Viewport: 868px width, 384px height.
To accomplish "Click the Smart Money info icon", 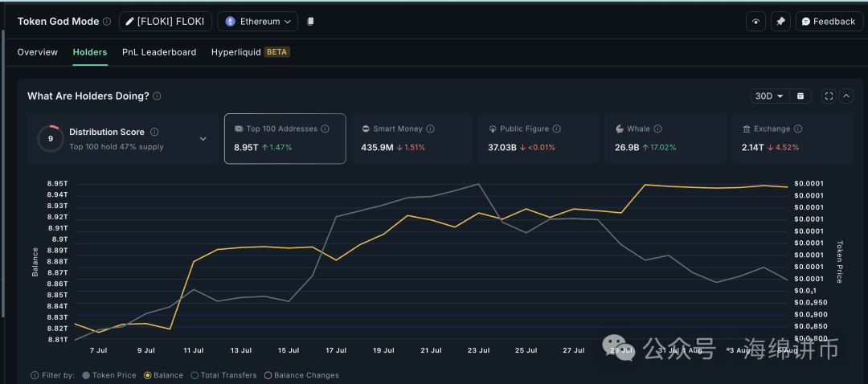I will pyautogui.click(x=430, y=129).
